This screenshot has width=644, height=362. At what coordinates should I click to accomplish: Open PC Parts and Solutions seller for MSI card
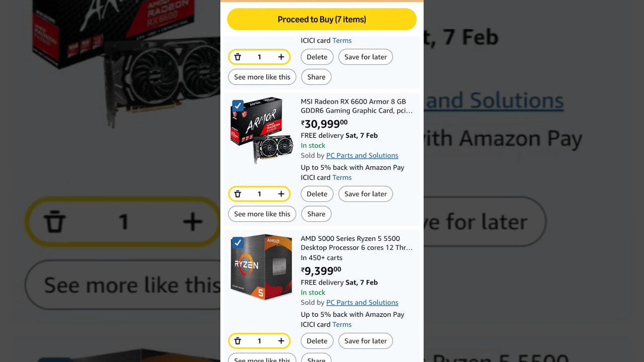[362, 156]
